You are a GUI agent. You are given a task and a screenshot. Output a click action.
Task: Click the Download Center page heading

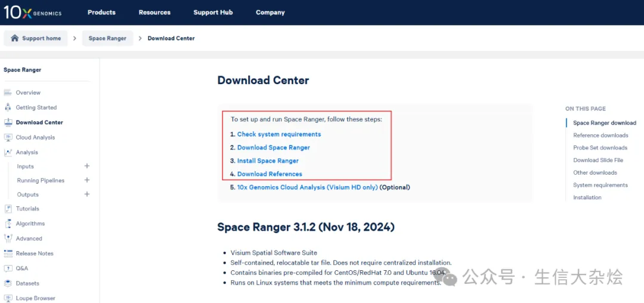click(x=263, y=80)
